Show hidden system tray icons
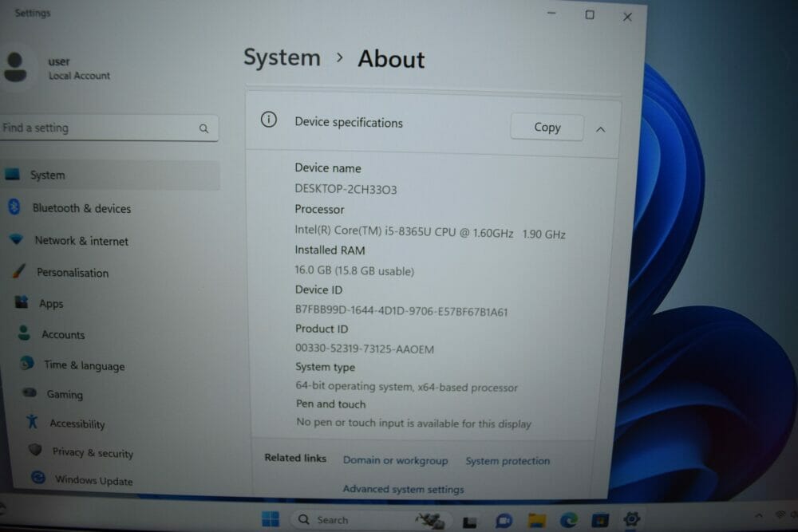 (759, 515)
